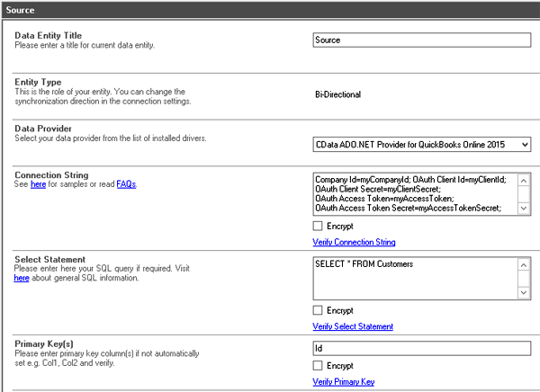Click the Verify Primary Key link
540x392 pixels.
(344, 382)
